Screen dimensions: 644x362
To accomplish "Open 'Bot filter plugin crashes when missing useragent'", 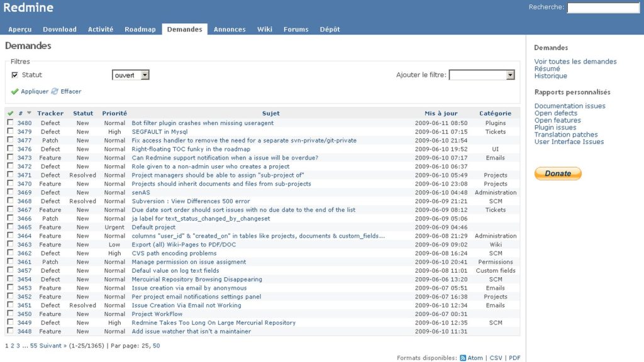I will (x=203, y=123).
